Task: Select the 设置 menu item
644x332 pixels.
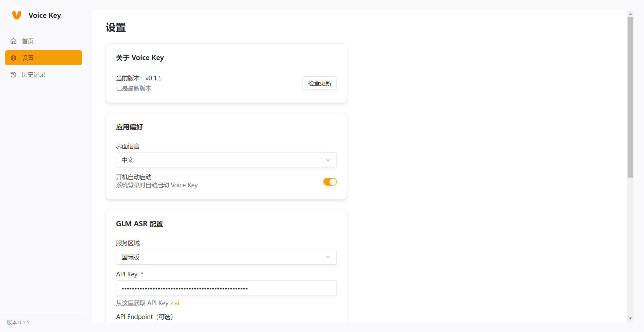Action: 44,58
